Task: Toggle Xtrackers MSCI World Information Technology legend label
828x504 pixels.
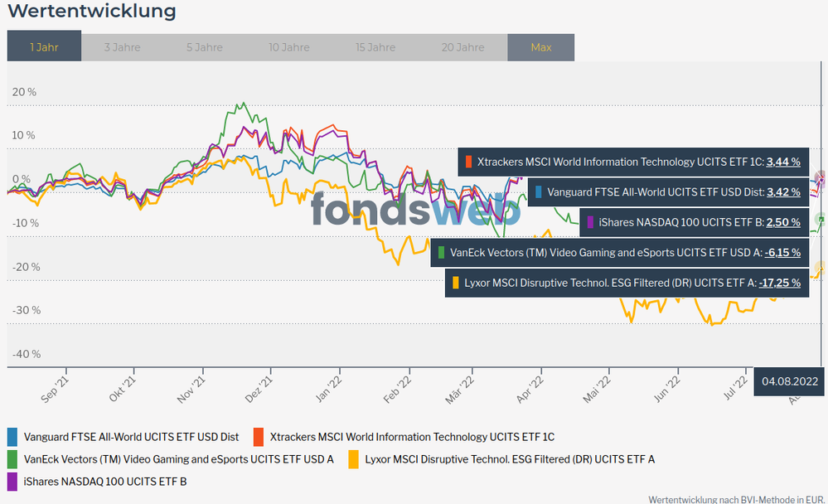Action: 412,436
